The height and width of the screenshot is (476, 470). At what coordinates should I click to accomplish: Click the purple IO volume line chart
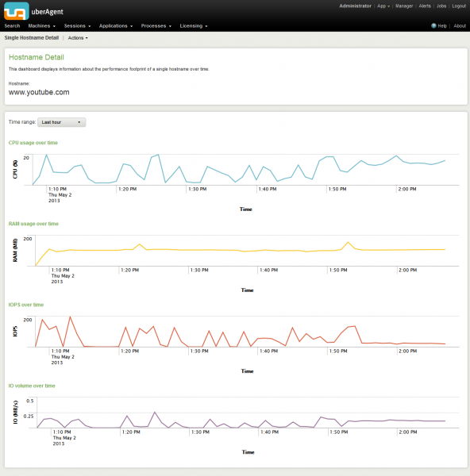click(241, 420)
